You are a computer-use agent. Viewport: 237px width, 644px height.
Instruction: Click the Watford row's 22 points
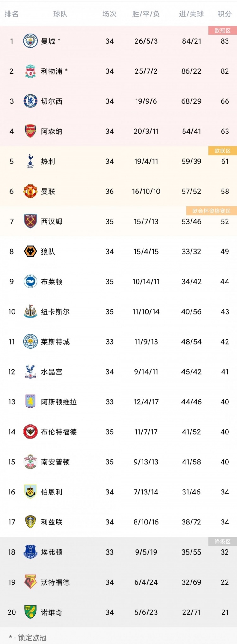click(225, 582)
